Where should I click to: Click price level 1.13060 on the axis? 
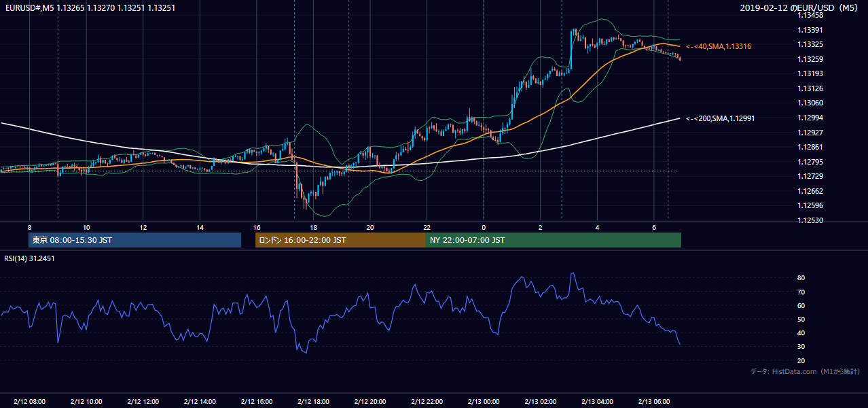tap(810, 103)
